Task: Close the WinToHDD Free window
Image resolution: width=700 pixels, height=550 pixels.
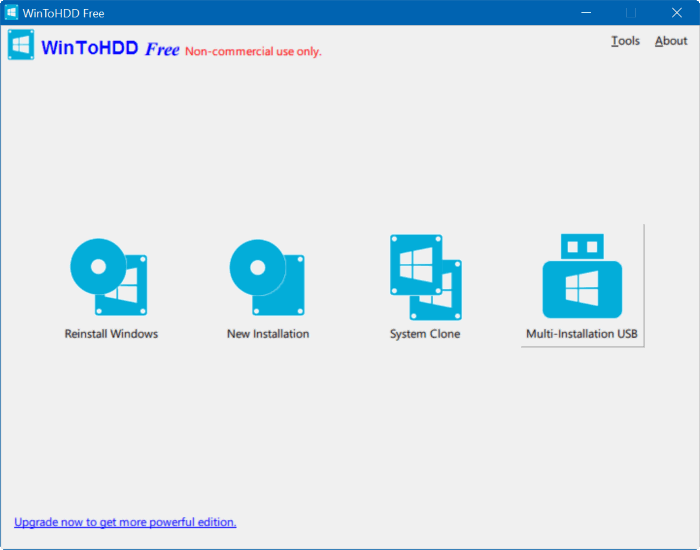Action: coord(677,12)
